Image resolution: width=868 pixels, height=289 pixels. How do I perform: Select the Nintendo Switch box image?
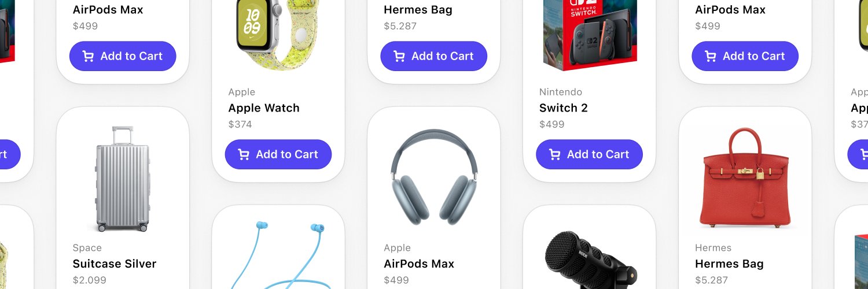pos(590,34)
